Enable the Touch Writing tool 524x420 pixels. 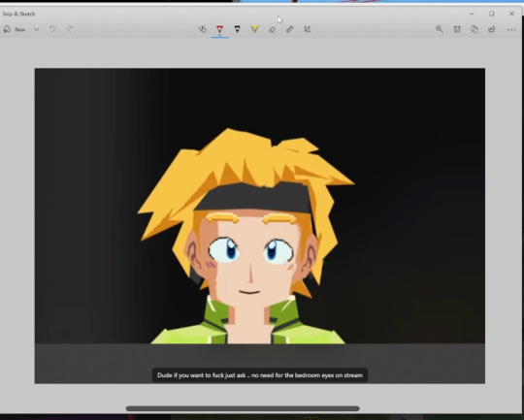(202, 29)
